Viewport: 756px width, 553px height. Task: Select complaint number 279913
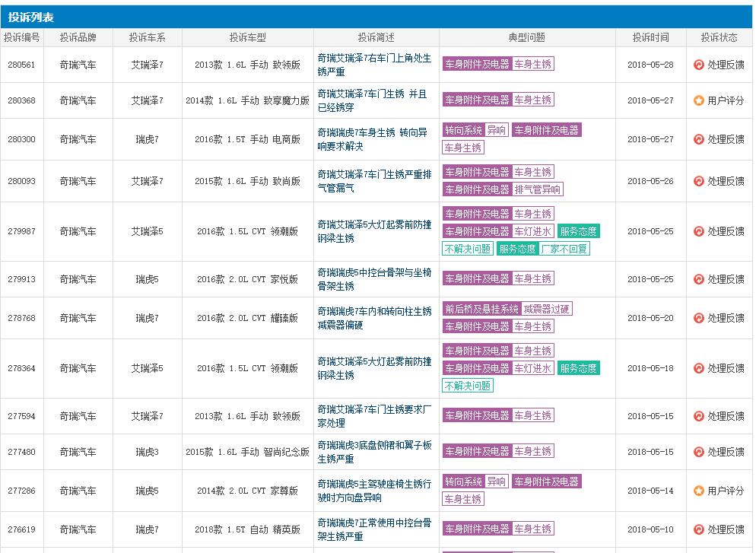(x=22, y=279)
